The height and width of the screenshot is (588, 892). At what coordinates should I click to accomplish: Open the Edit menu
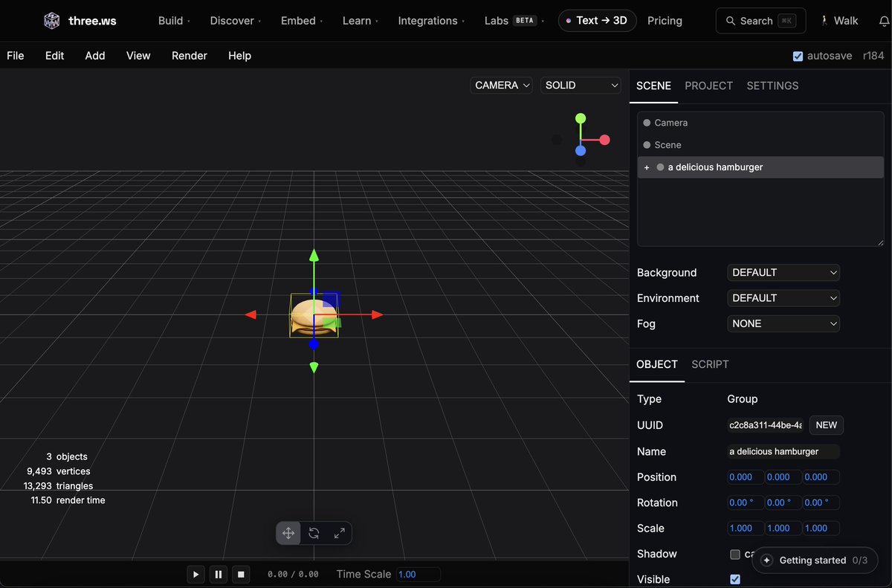[x=54, y=56]
